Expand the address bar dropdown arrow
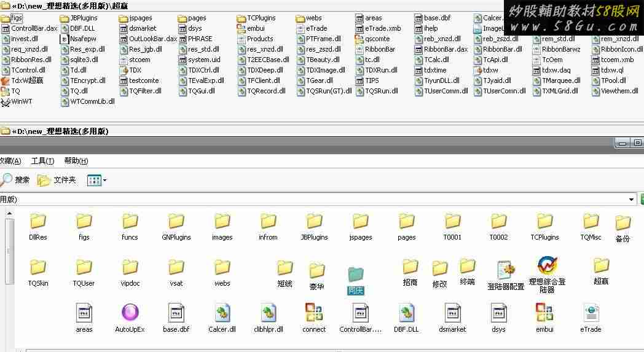 [x=631, y=200]
